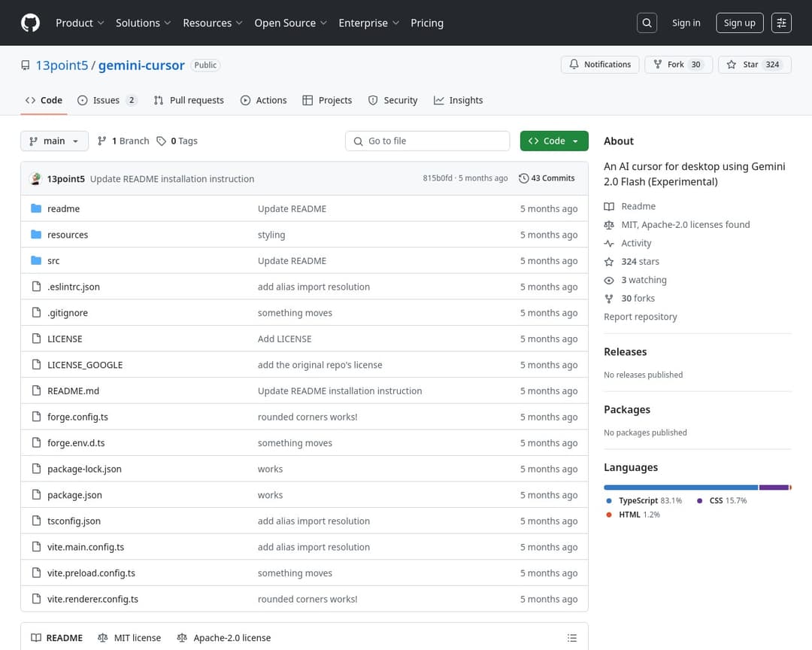Star the gemini-cursor repository

(755, 64)
